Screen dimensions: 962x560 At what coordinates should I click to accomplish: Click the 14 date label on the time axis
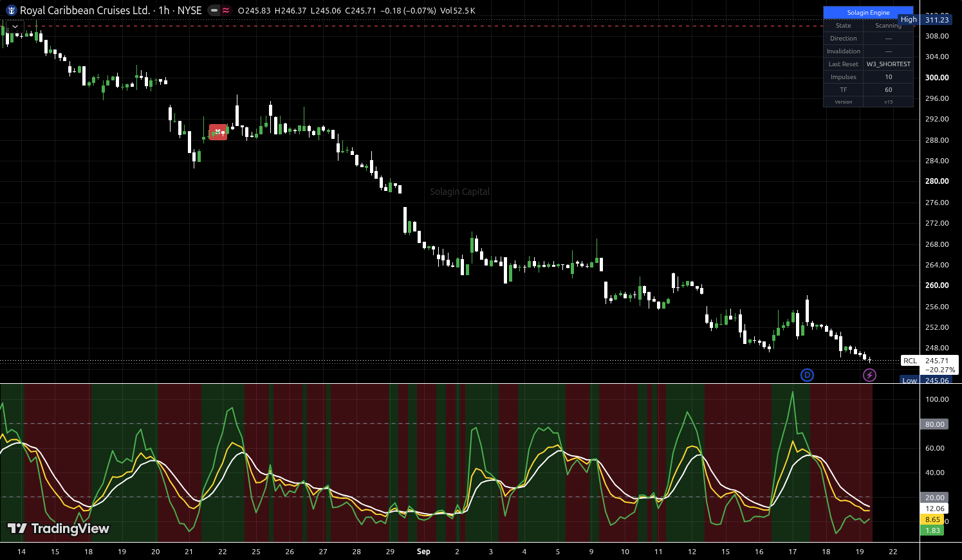tap(21, 552)
